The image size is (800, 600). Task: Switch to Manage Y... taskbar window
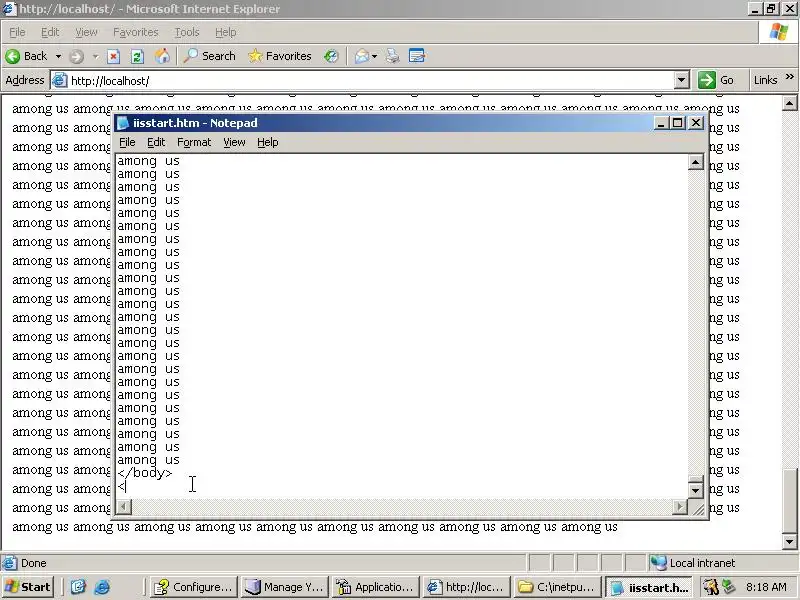point(285,587)
